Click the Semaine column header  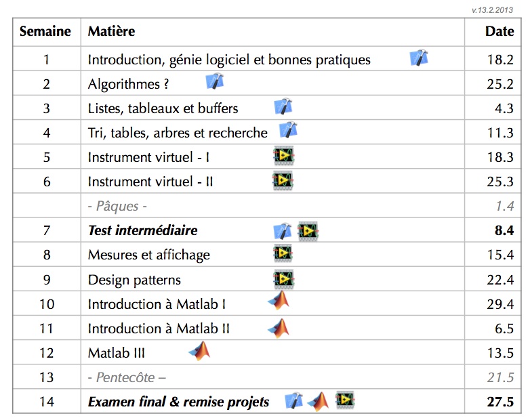pos(46,31)
